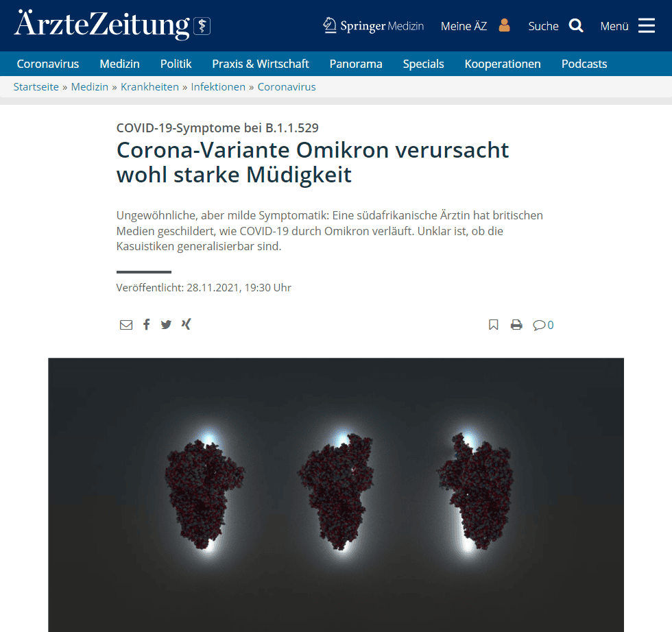
Task: Go to ÄrzteZeitung homepage logo
Action: point(112,25)
